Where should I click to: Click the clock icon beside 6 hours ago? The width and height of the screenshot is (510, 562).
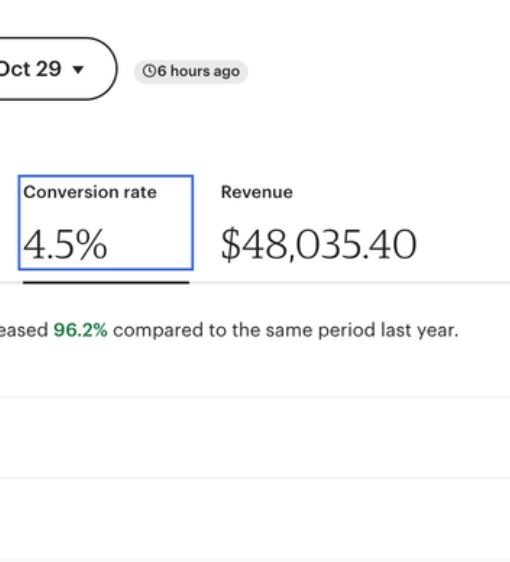pyautogui.click(x=149, y=71)
